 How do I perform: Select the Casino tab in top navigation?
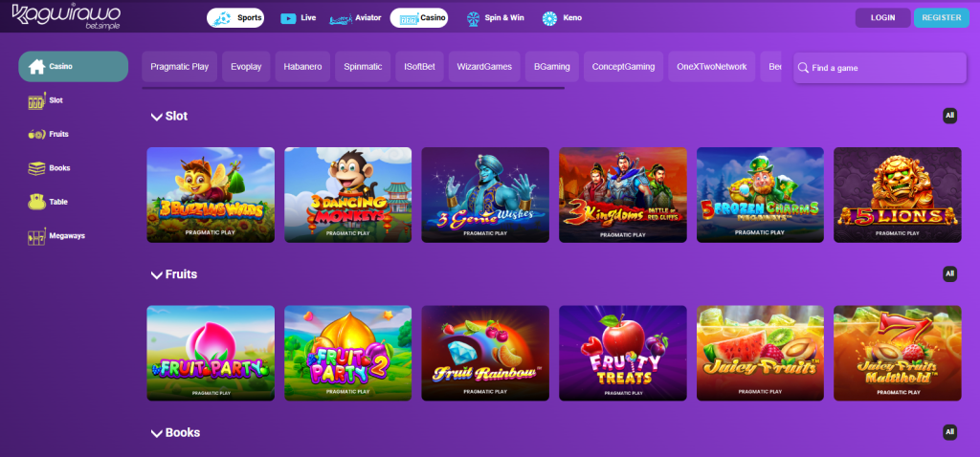(419, 18)
